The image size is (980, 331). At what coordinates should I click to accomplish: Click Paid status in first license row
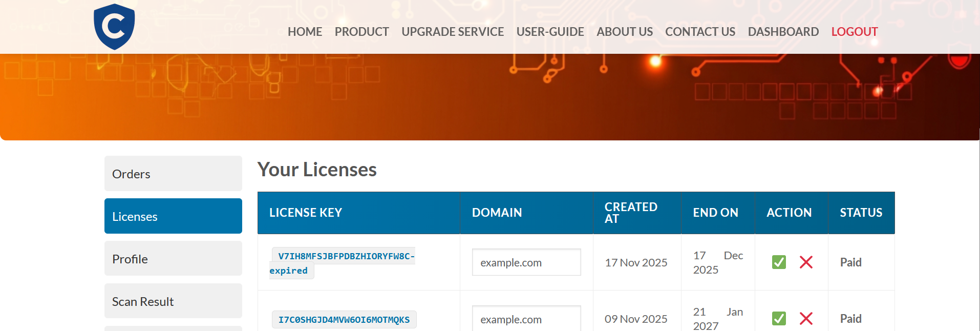851,262
